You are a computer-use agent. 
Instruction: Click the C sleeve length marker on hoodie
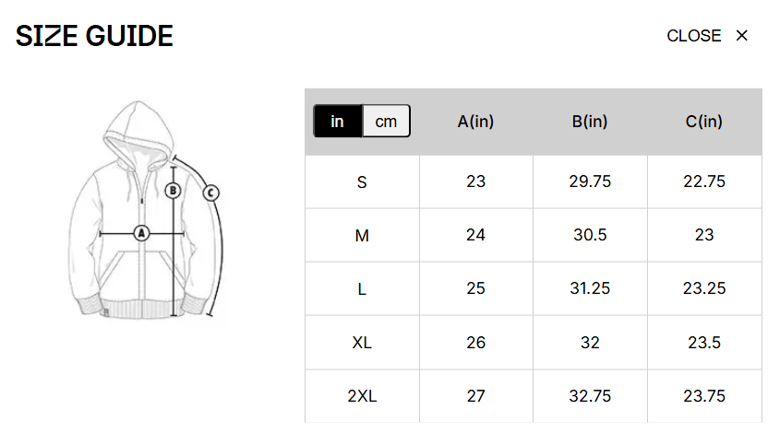click(211, 193)
